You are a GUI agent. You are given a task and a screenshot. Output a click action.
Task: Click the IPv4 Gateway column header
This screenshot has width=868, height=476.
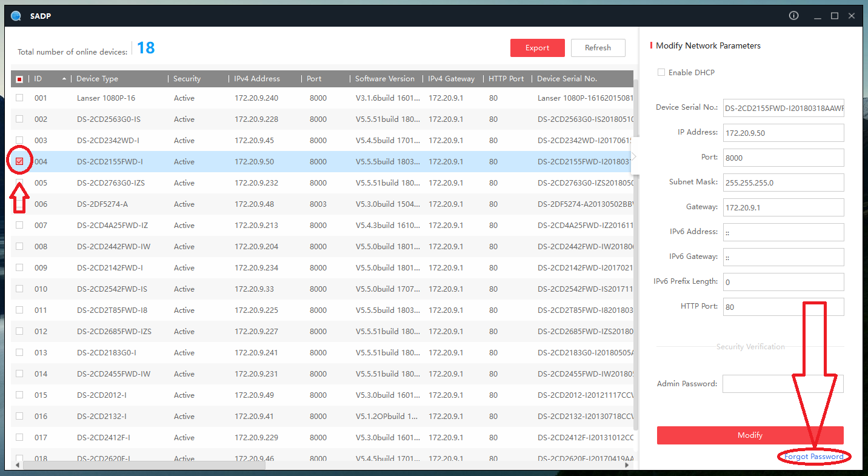point(452,79)
